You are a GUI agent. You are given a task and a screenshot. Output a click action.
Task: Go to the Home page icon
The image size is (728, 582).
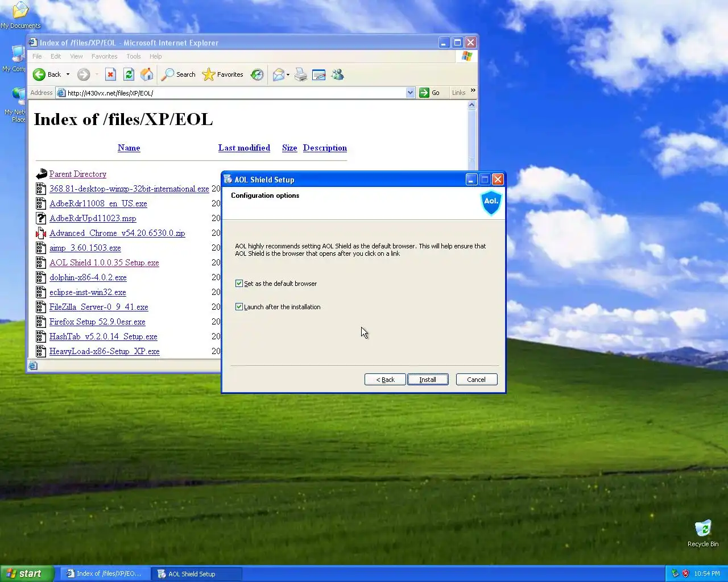click(147, 74)
